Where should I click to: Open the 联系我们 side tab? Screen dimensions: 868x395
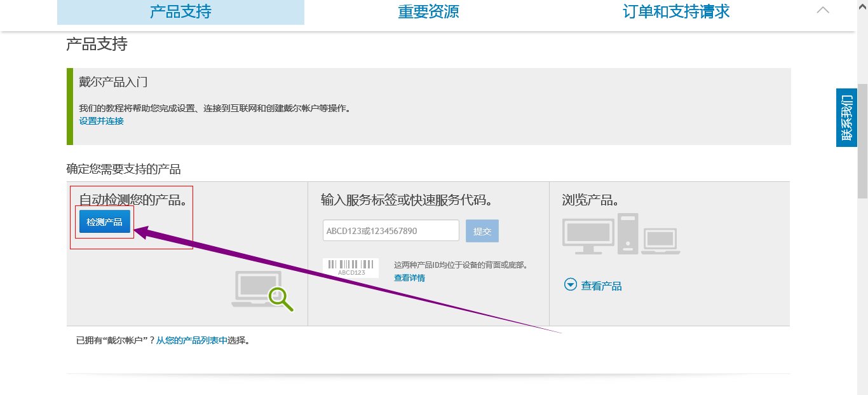point(846,116)
